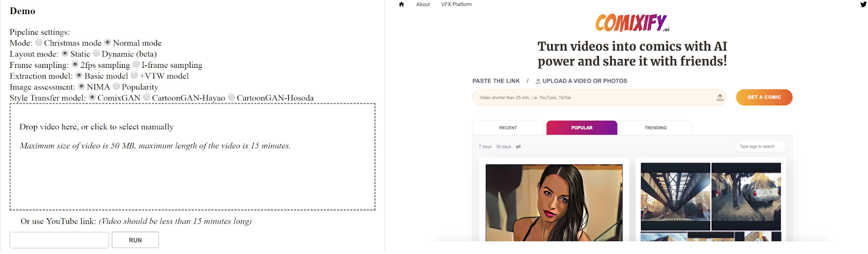Select Christmas mode radio button

pos(39,42)
